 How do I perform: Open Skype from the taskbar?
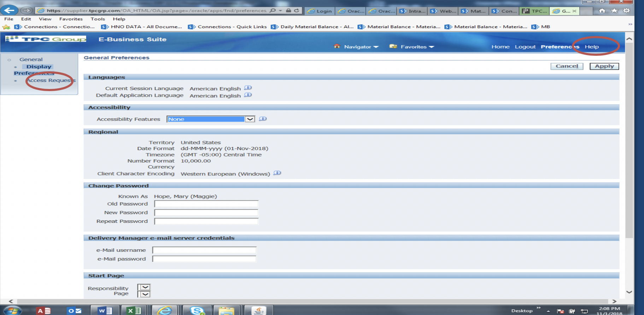click(x=197, y=311)
